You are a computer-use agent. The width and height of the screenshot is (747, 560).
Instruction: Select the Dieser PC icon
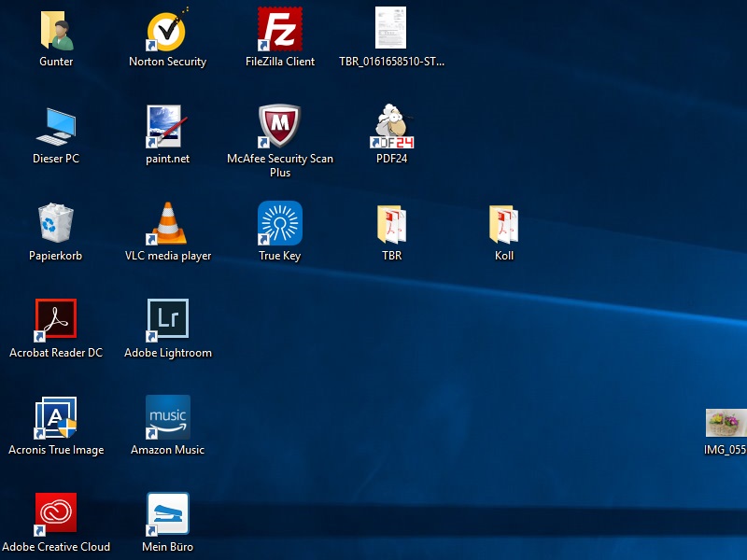click(56, 127)
